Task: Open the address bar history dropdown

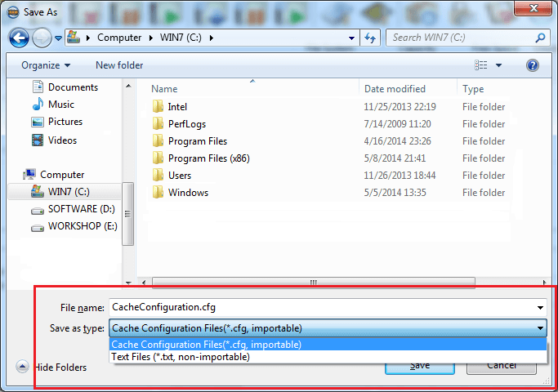Action: (x=351, y=38)
